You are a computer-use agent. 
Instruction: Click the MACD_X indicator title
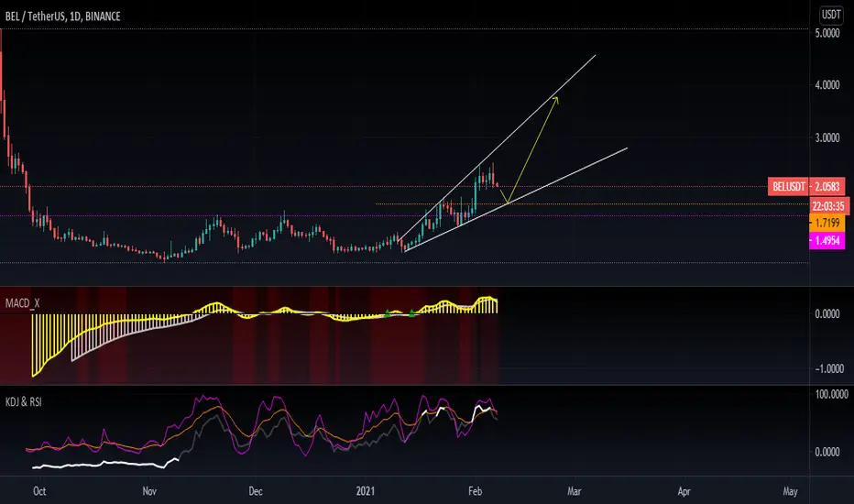[22, 303]
